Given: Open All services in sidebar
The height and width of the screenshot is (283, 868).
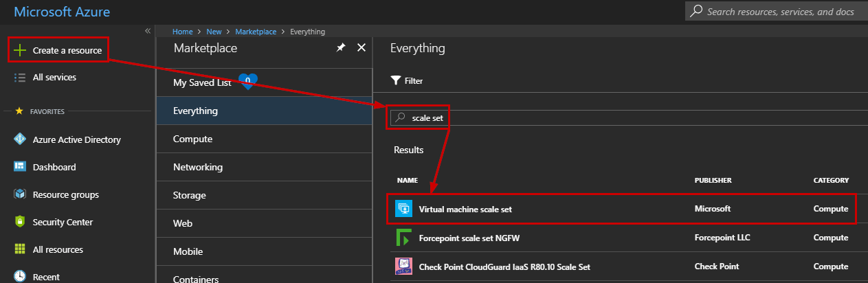Looking at the screenshot, I should [x=54, y=78].
